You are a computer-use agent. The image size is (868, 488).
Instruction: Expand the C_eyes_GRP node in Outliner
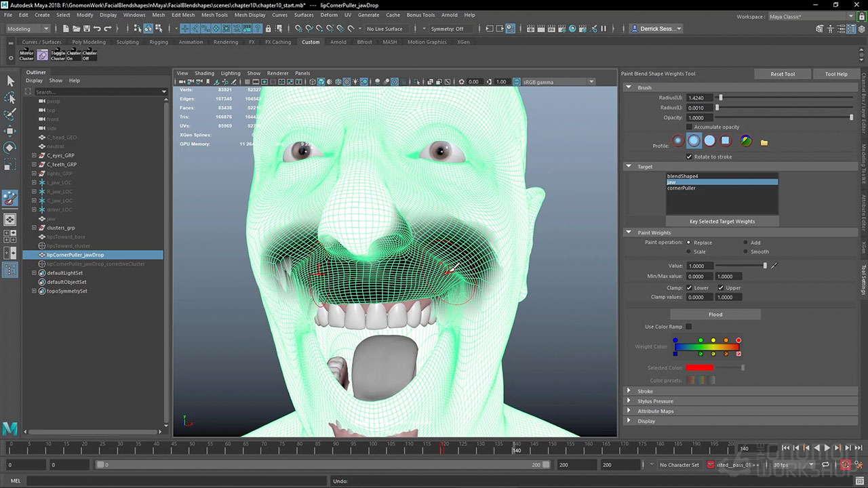[x=34, y=155]
